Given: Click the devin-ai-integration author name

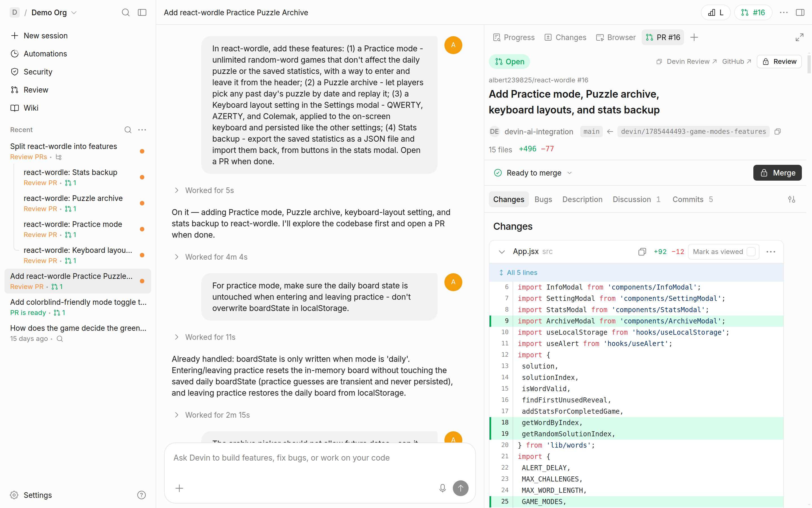Looking at the screenshot, I should [x=539, y=131].
